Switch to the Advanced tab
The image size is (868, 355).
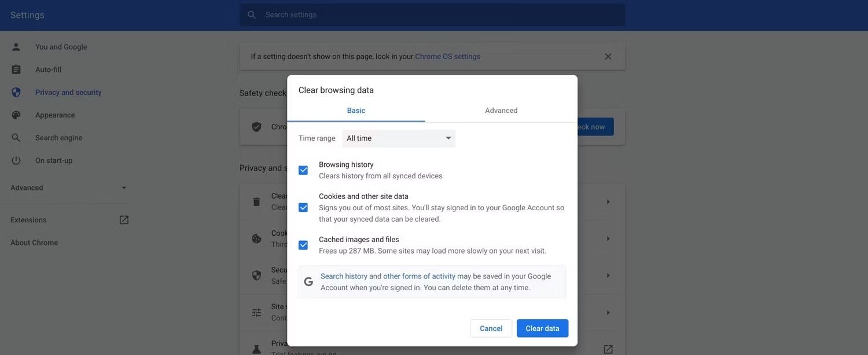[501, 111]
